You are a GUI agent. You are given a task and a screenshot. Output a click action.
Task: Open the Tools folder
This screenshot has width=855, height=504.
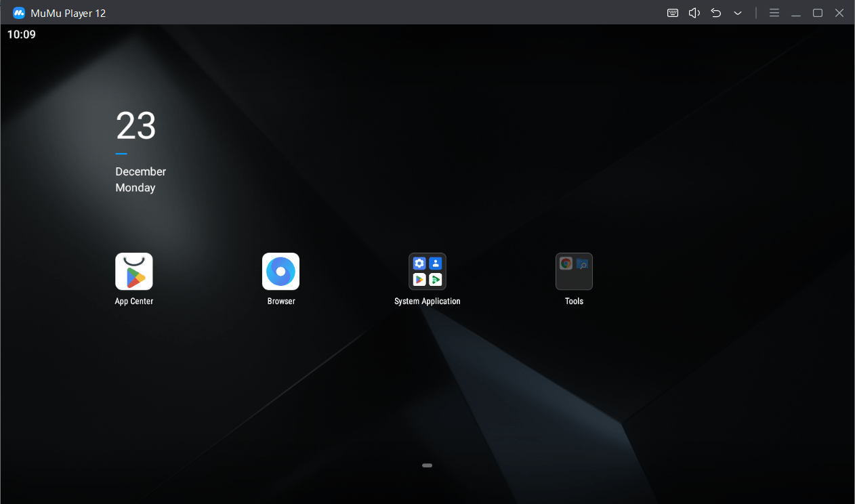tap(574, 272)
